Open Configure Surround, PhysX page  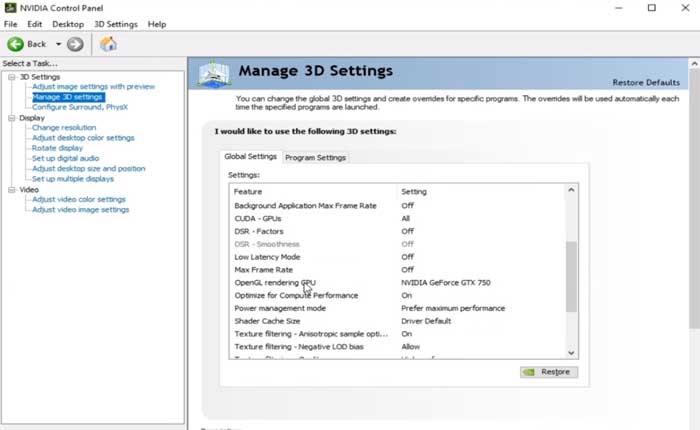(79, 107)
